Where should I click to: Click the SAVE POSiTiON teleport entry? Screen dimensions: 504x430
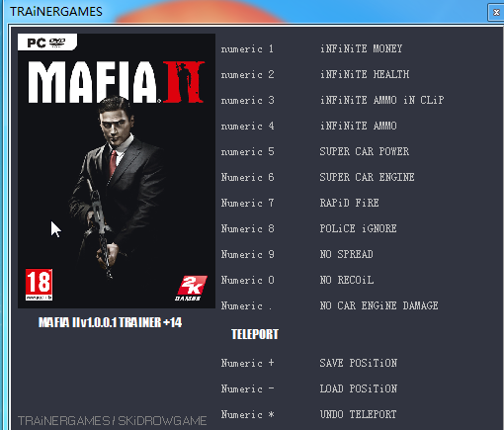tap(359, 363)
